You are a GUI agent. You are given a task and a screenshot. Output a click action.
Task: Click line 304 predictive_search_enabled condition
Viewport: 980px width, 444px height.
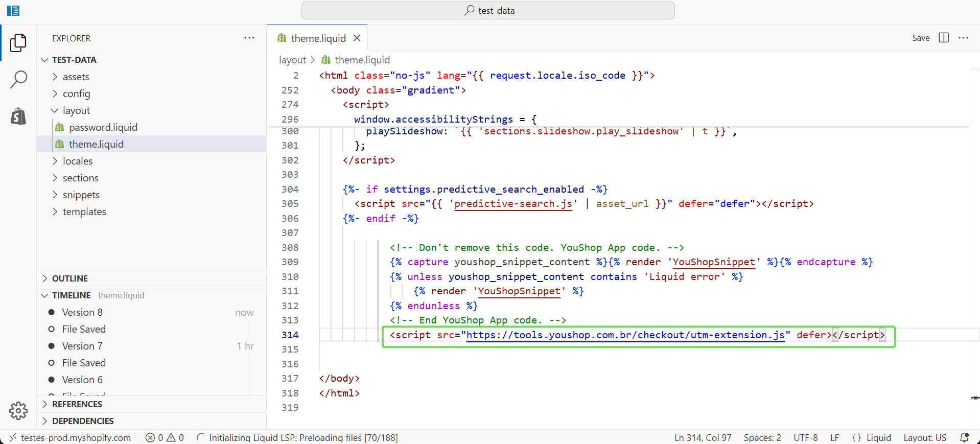[x=475, y=189]
